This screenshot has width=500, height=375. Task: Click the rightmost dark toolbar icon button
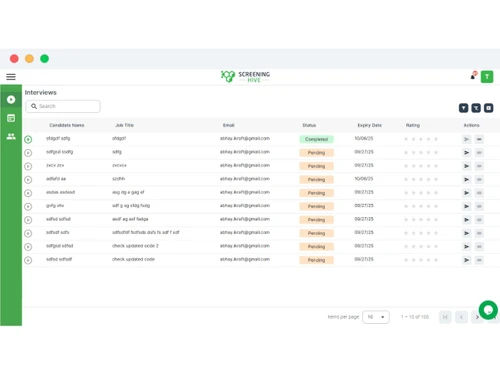[488, 108]
